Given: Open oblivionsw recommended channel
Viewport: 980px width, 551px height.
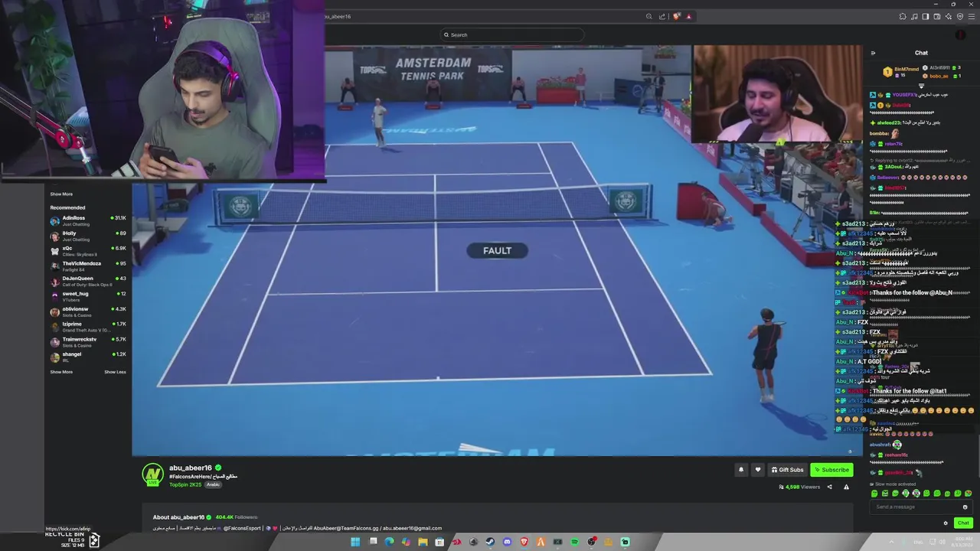Looking at the screenshot, I should click(88, 311).
